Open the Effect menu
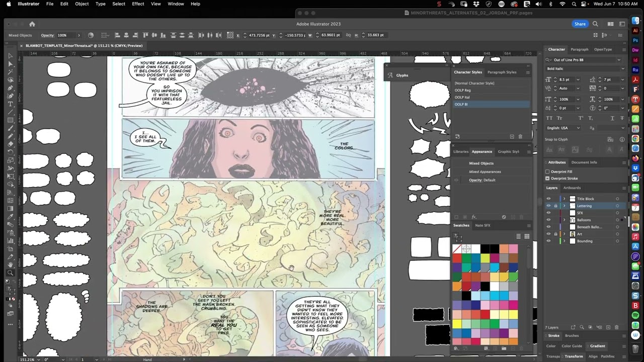 pyautogui.click(x=138, y=4)
